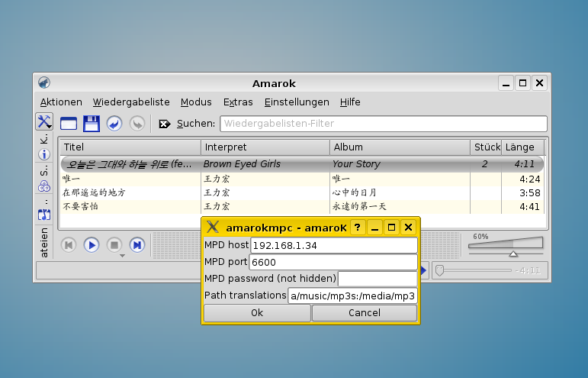The width and height of the screenshot is (588, 378).
Task: Click the -4:11 remaining time label
Action: [528, 270]
